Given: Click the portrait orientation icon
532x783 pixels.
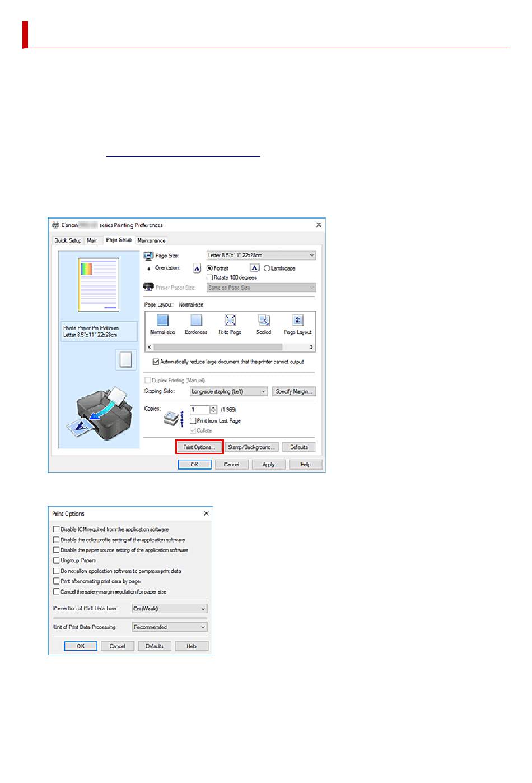Looking at the screenshot, I should [197, 268].
